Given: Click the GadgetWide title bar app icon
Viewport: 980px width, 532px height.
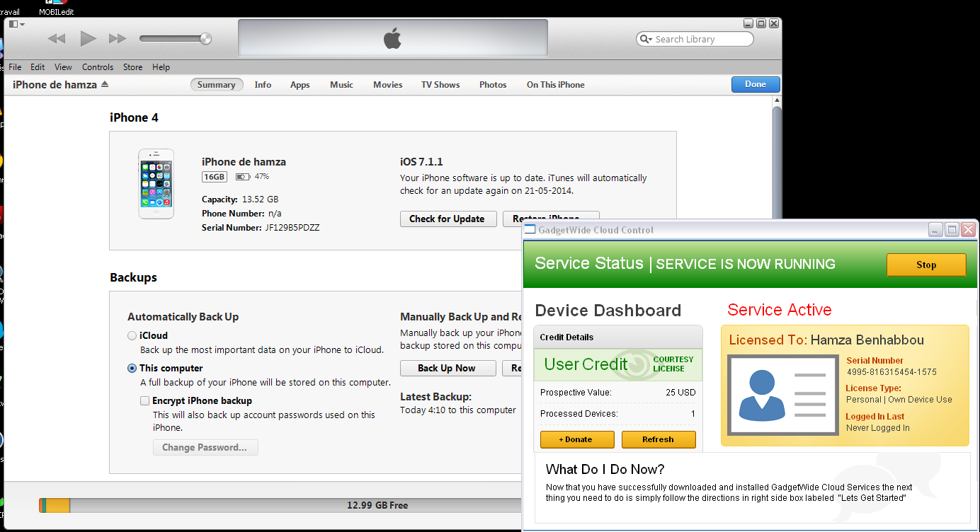Looking at the screenshot, I should coord(530,230).
